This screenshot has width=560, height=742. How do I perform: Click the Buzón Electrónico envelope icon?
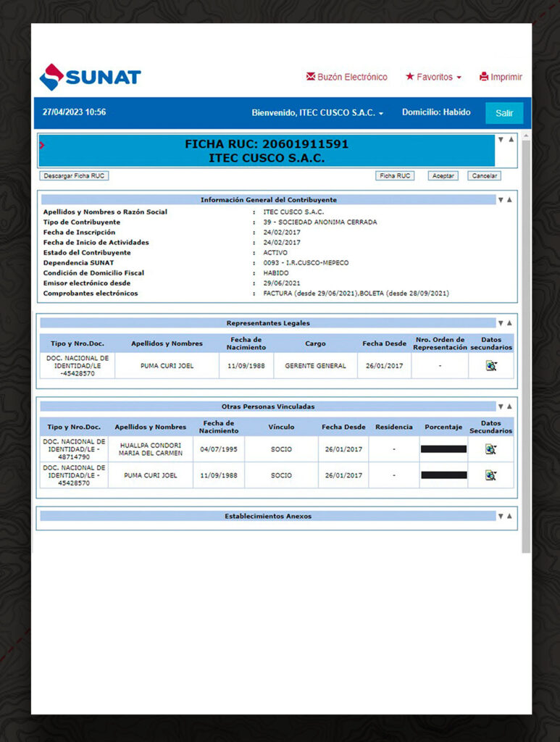[x=310, y=76]
